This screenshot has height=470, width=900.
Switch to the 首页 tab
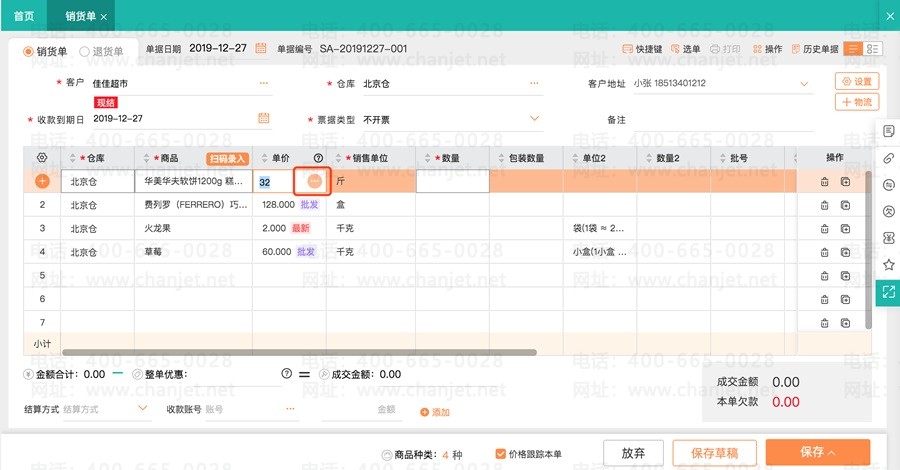pyautogui.click(x=23, y=16)
